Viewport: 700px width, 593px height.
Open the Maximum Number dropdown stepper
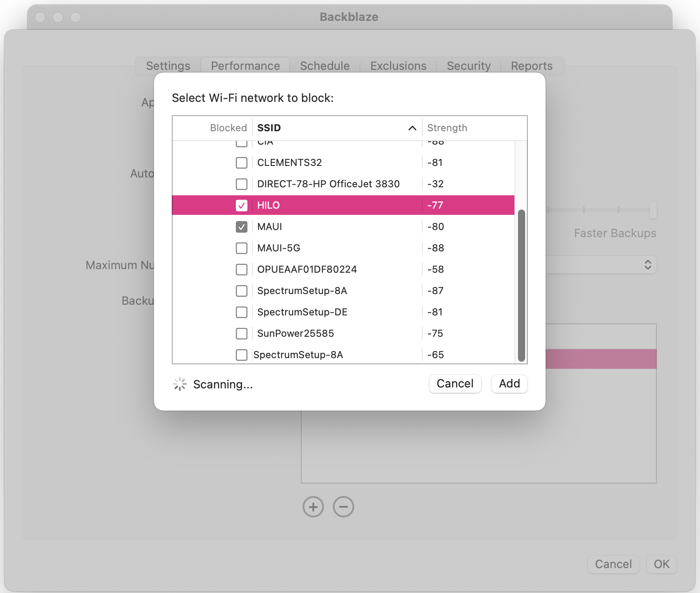[x=648, y=265]
